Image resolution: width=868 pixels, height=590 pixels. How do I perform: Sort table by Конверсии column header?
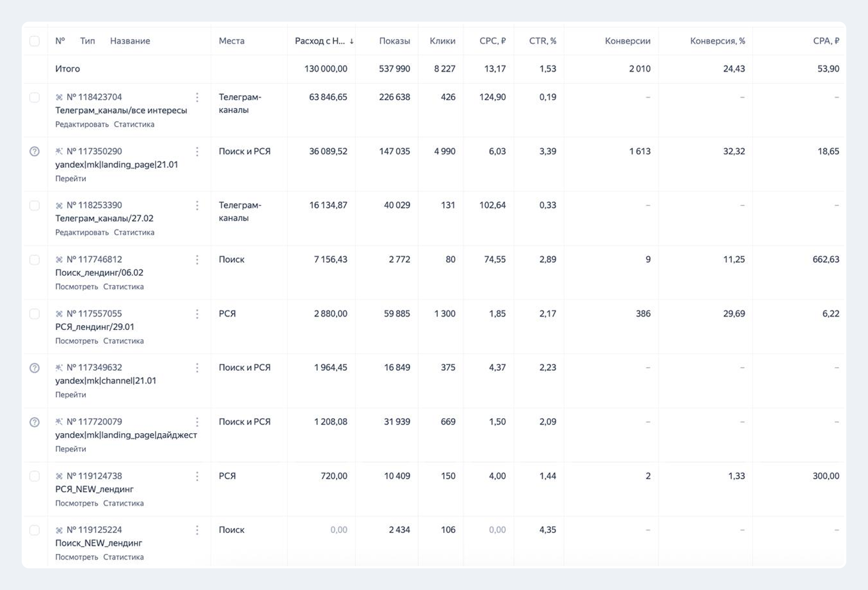point(627,41)
